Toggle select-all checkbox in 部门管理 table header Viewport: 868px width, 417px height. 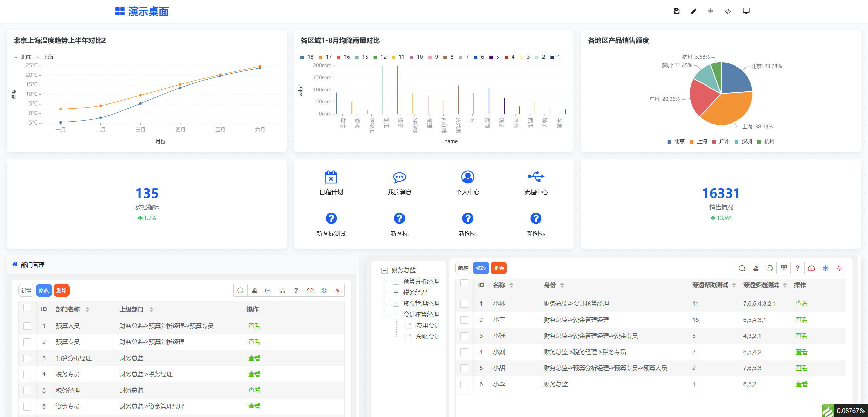pos(27,308)
